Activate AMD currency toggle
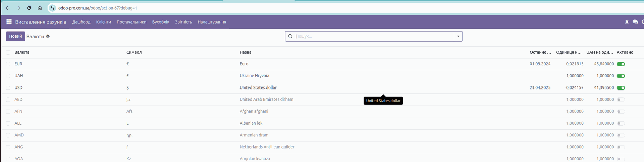This screenshot has width=644, height=162. (621, 135)
